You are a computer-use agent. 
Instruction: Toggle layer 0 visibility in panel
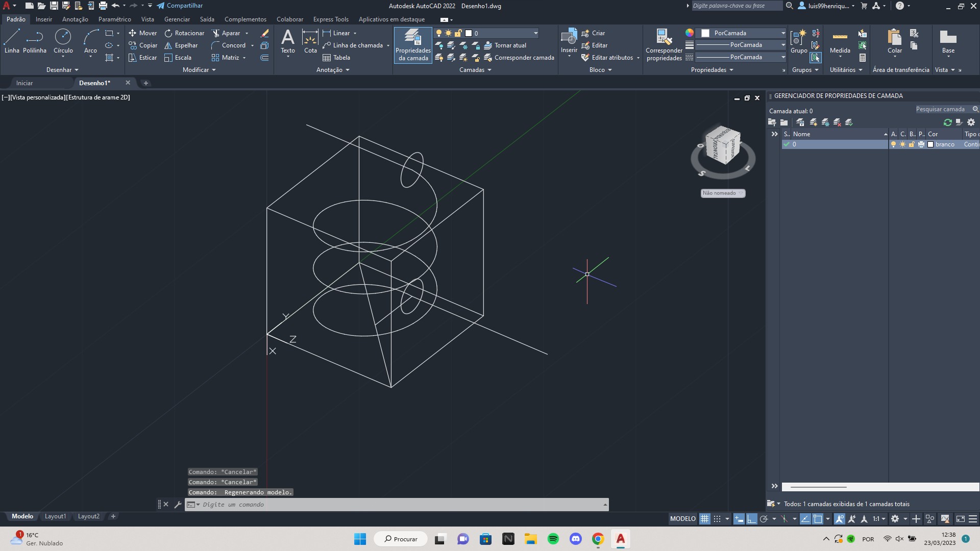click(x=893, y=144)
